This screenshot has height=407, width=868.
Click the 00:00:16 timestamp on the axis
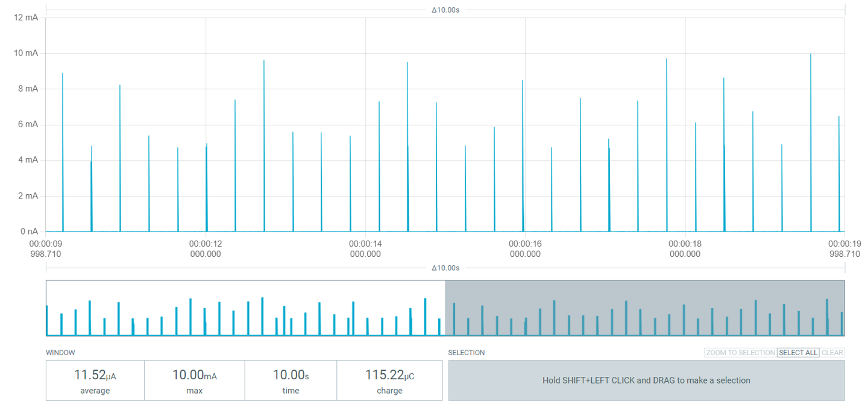(525, 242)
